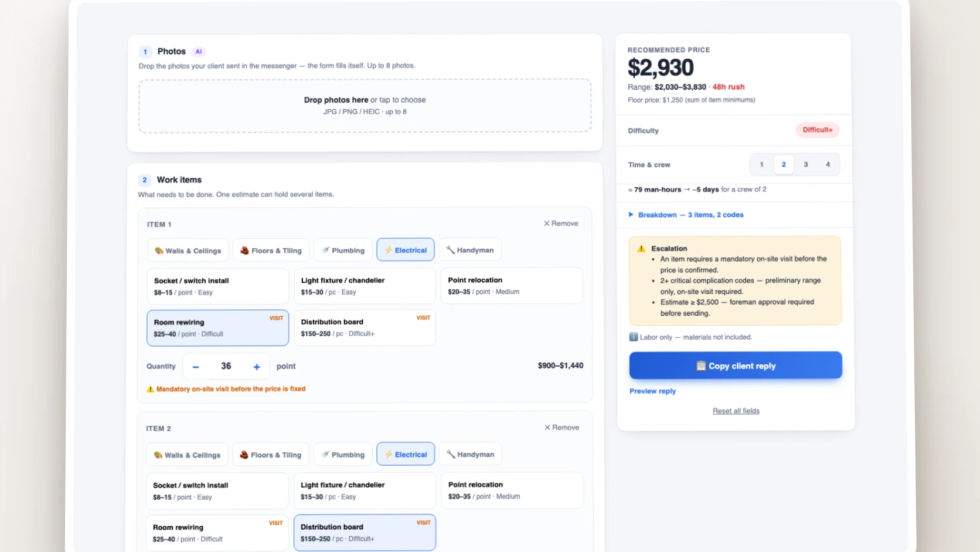Click Reset all fields link
This screenshot has width=980, height=552.
tap(736, 411)
